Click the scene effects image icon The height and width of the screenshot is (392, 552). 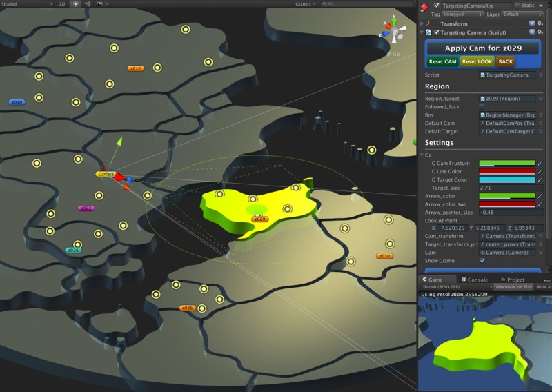[x=101, y=4]
